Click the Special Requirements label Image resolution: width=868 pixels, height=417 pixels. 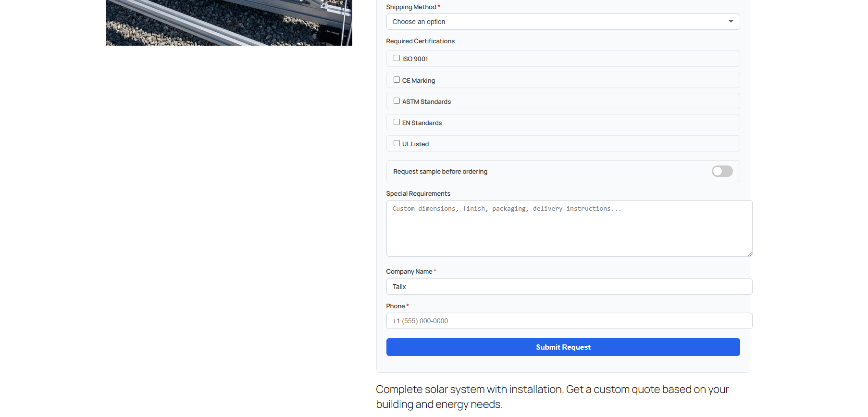pos(418,194)
